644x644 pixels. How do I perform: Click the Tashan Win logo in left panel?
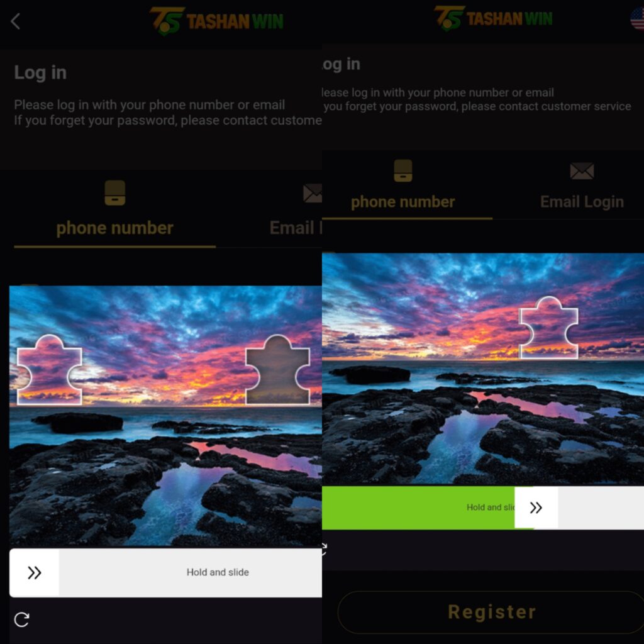pyautogui.click(x=216, y=21)
